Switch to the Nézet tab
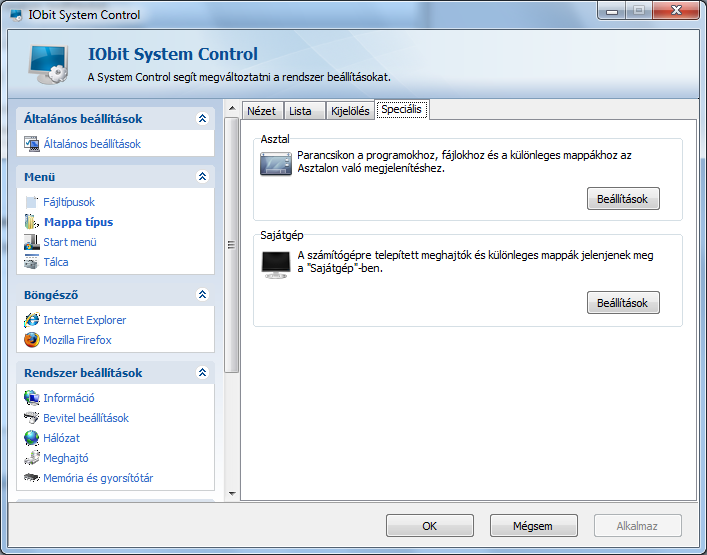The width and height of the screenshot is (707, 555). [262, 111]
